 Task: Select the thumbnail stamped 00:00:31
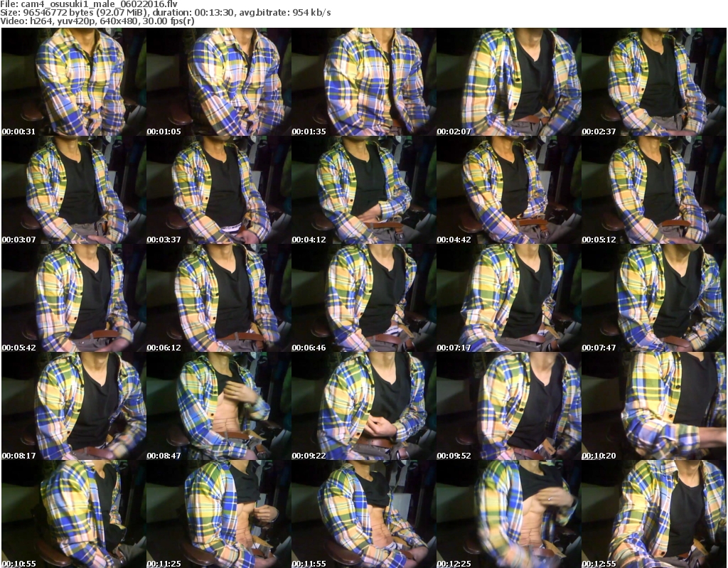click(x=74, y=82)
